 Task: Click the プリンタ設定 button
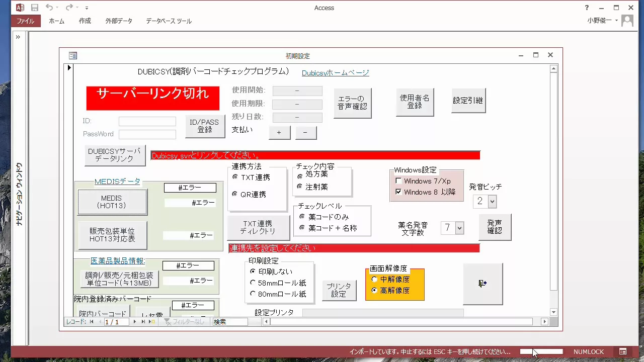point(339,290)
